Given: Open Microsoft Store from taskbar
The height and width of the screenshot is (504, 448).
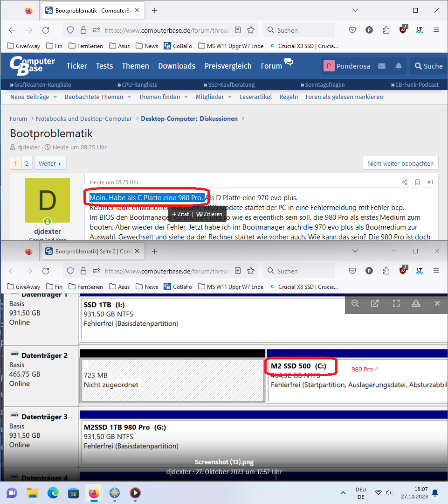Looking at the screenshot, I should (x=74, y=493).
